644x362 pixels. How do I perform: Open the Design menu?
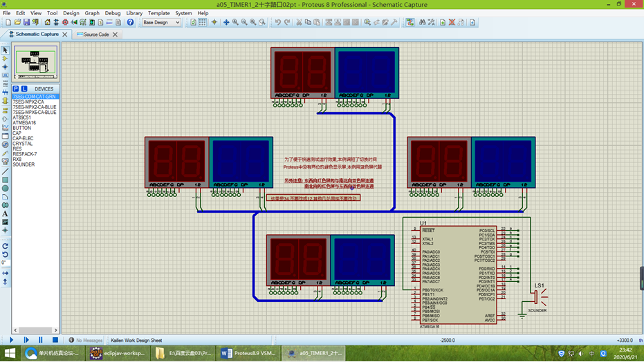71,13
